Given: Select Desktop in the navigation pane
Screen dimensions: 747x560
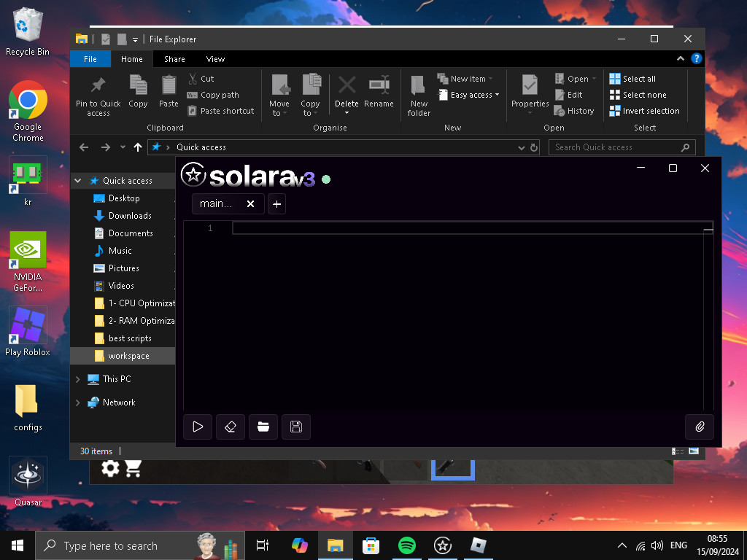Looking at the screenshot, I should point(124,198).
